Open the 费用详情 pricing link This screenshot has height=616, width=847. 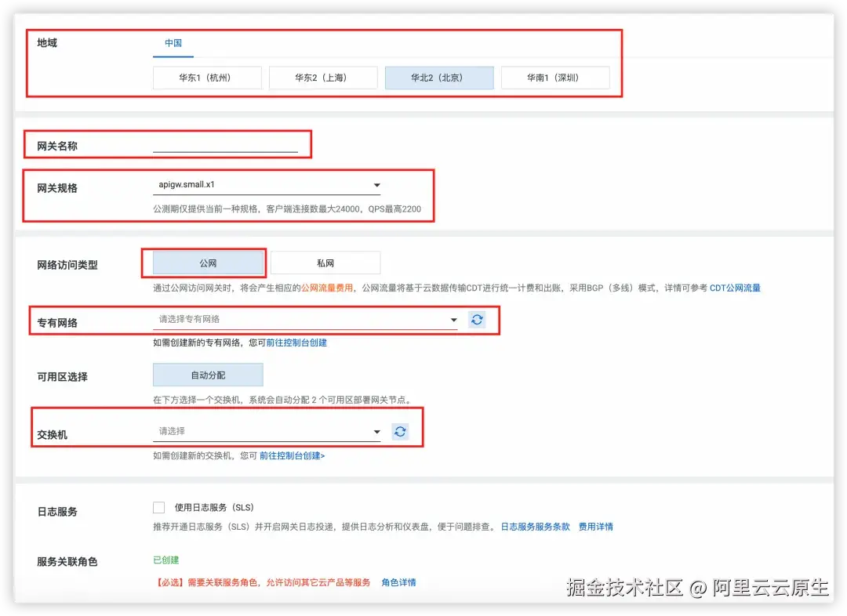pos(597,527)
